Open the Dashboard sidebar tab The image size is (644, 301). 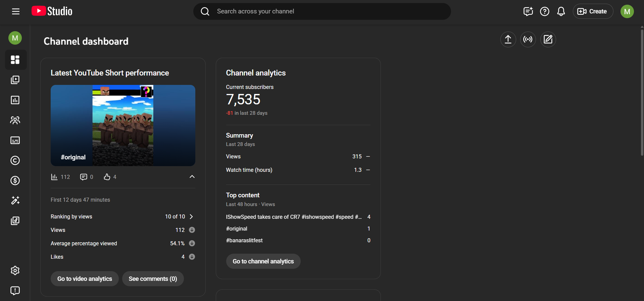(15, 60)
